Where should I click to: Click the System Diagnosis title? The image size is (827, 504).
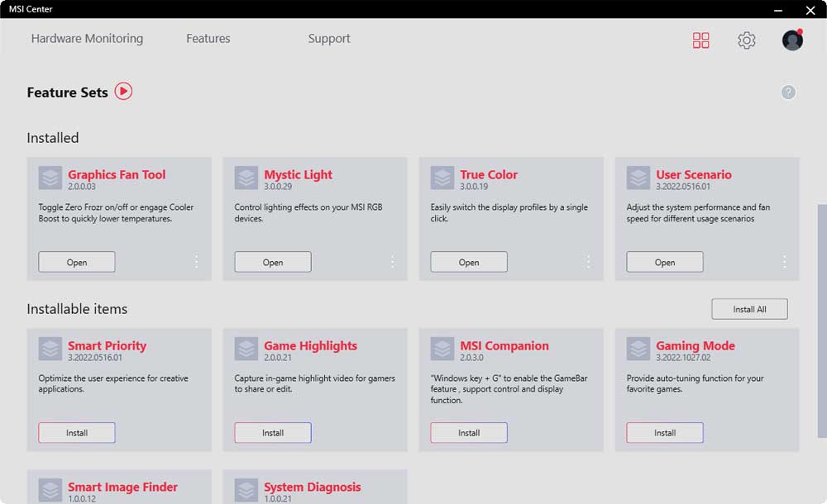click(313, 487)
